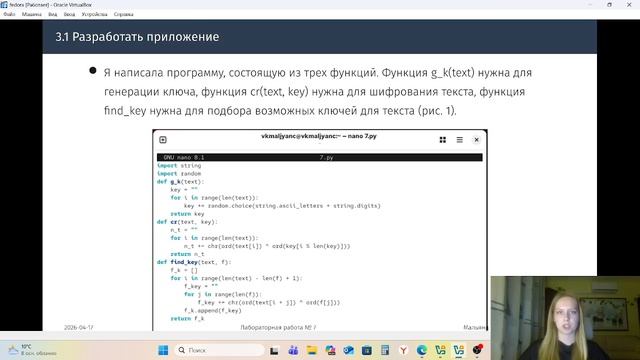This screenshot has height=360, width=640.
Task: Open Yandex Browser from the taskbar
Action: (x=403, y=350)
